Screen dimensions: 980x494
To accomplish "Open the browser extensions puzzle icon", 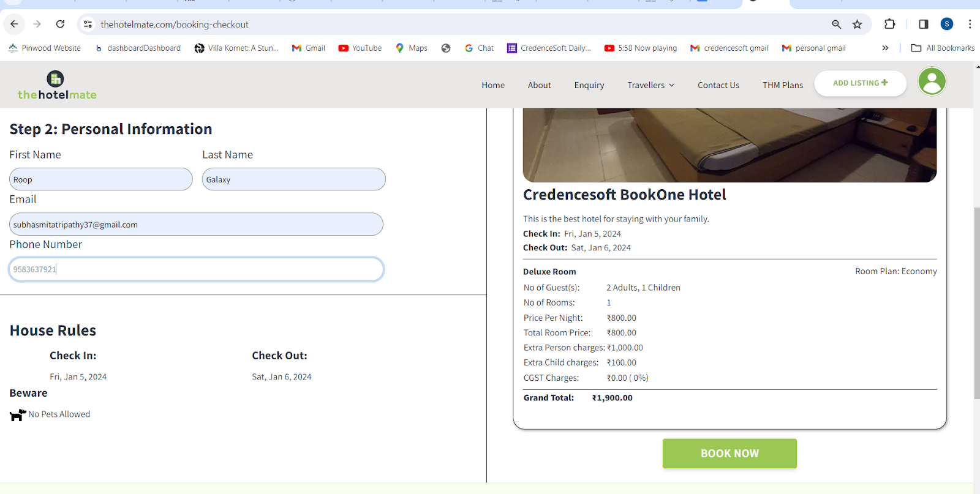I will click(x=889, y=24).
